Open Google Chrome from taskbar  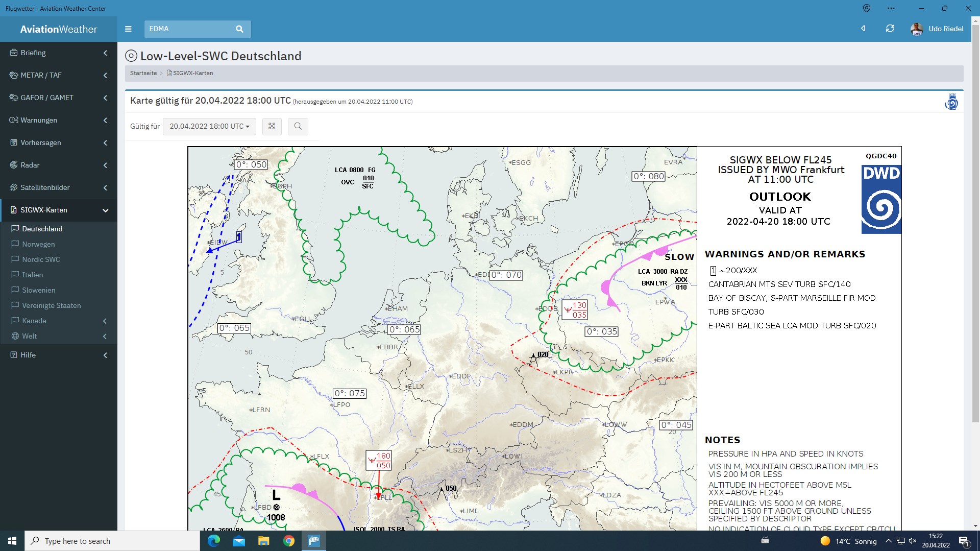(289, 541)
